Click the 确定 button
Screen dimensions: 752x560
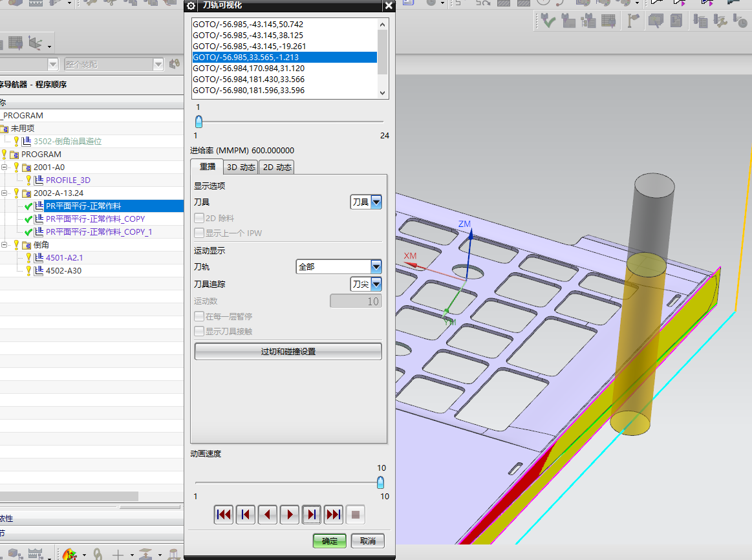point(330,541)
